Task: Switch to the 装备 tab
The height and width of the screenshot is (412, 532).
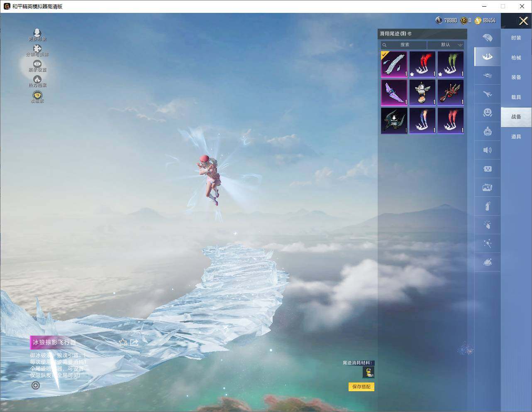Action: (516, 77)
